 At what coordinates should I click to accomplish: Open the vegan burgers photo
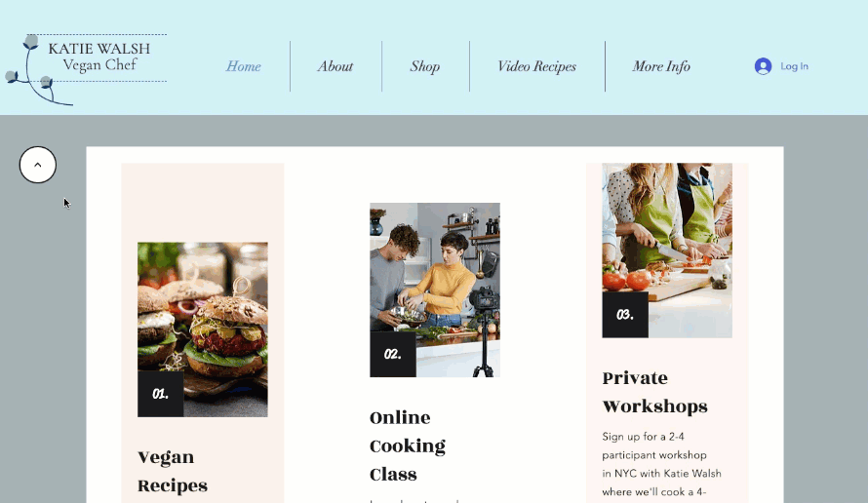pyautogui.click(x=203, y=329)
